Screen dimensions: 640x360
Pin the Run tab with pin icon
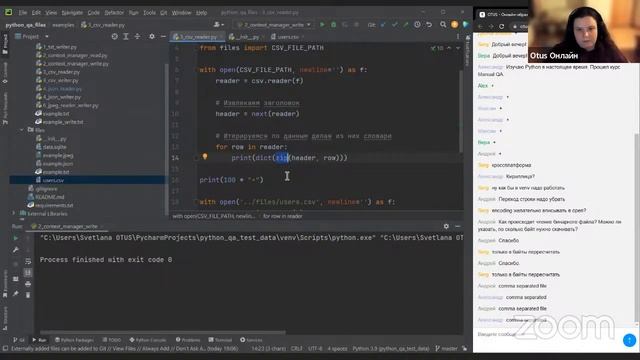(16, 293)
